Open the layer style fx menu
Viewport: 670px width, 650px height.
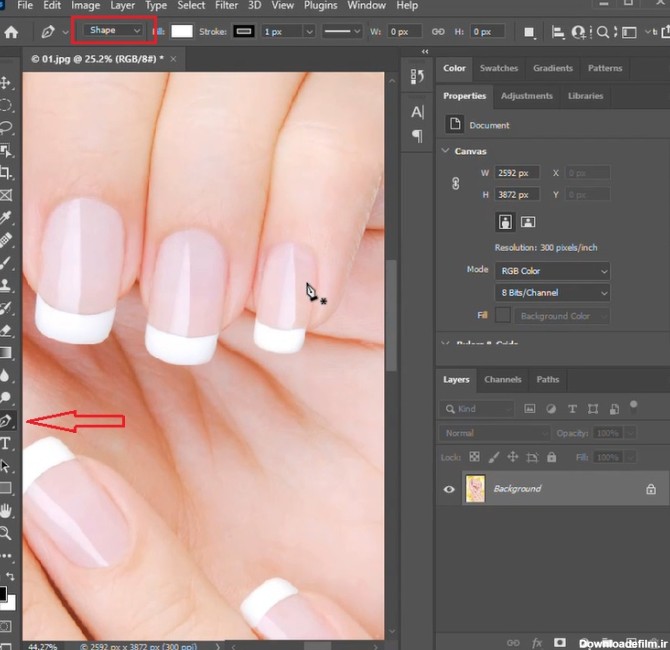tap(537, 642)
